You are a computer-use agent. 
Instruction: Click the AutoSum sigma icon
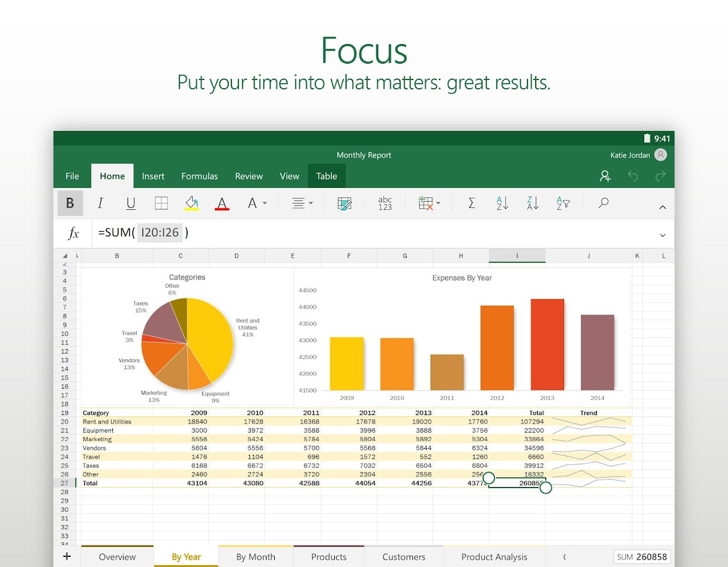[471, 203]
